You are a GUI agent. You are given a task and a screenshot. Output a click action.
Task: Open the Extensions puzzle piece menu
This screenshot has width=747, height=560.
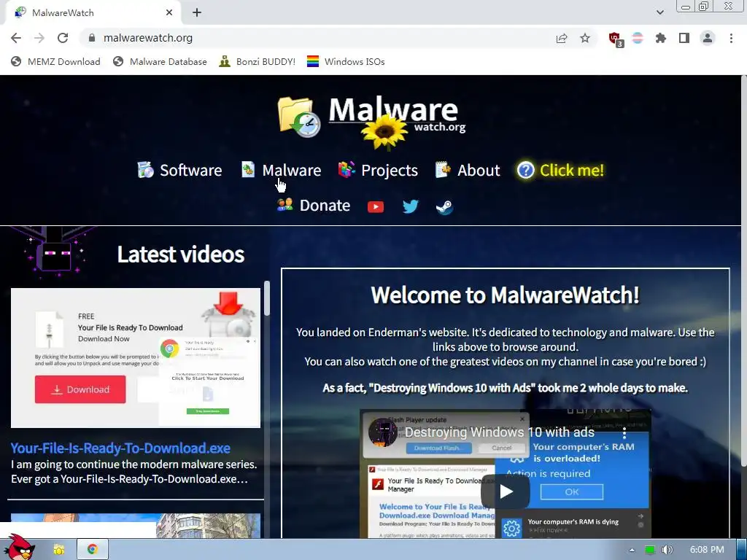click(661, 38)
